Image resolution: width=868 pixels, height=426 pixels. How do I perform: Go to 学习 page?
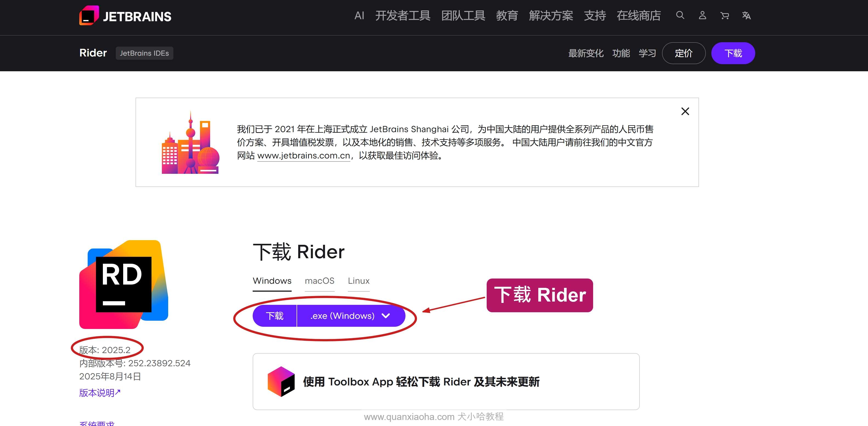coord(647,53)
